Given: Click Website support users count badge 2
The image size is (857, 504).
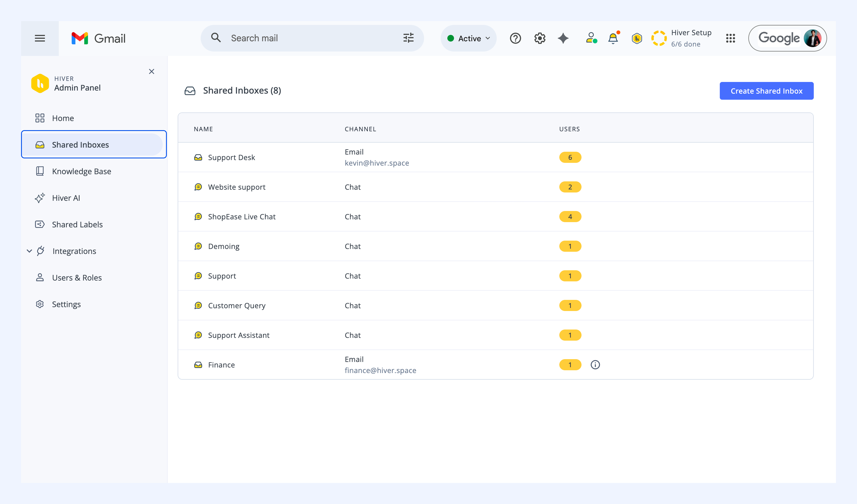Looking at the screenshot, I should (x=570, y=187).
